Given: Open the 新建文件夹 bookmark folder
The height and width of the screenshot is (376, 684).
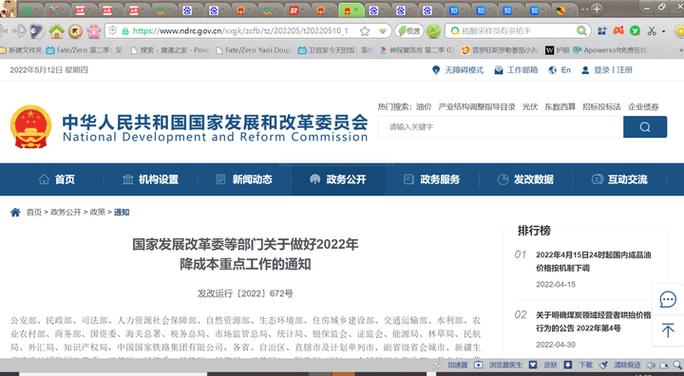Looking at the screenshot, I should pos(21,50).
